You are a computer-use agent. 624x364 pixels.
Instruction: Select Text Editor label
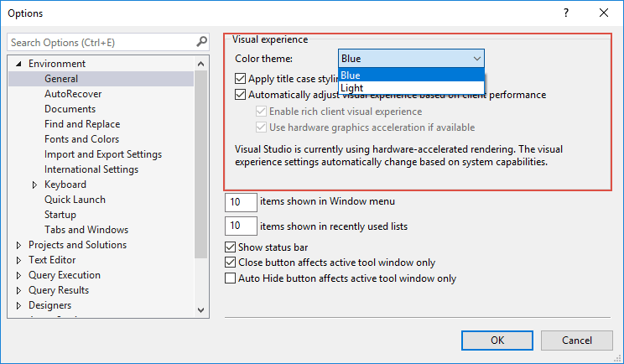[x=52, y=260]
